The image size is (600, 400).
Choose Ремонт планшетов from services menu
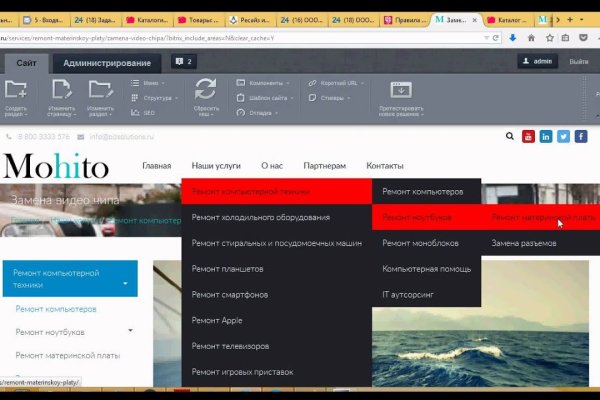point(227,268)
